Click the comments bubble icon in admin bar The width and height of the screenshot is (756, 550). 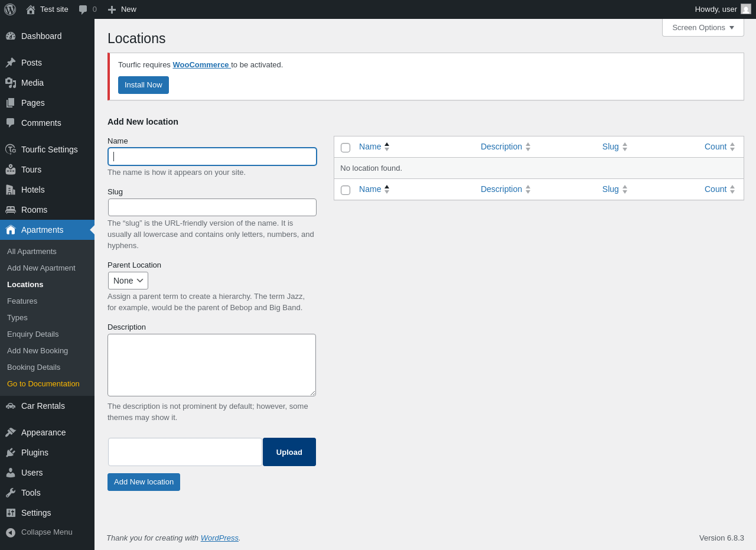(x=83, y=9)
